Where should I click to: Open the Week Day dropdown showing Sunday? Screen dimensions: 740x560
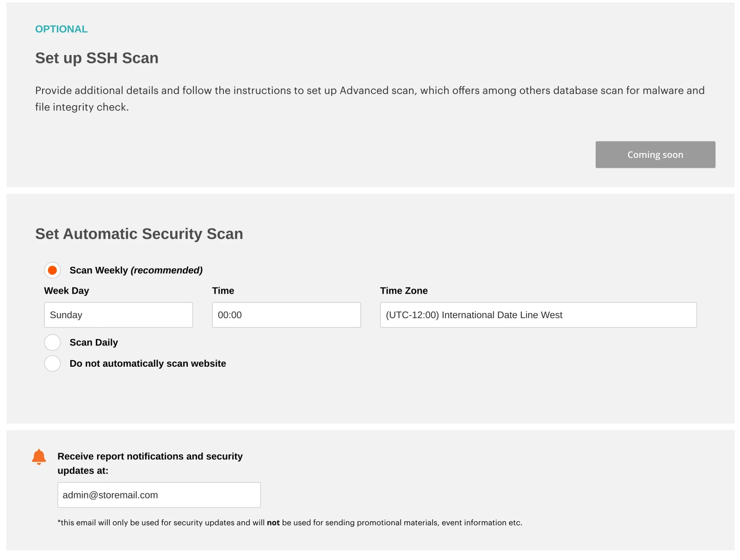pos(118,315)
